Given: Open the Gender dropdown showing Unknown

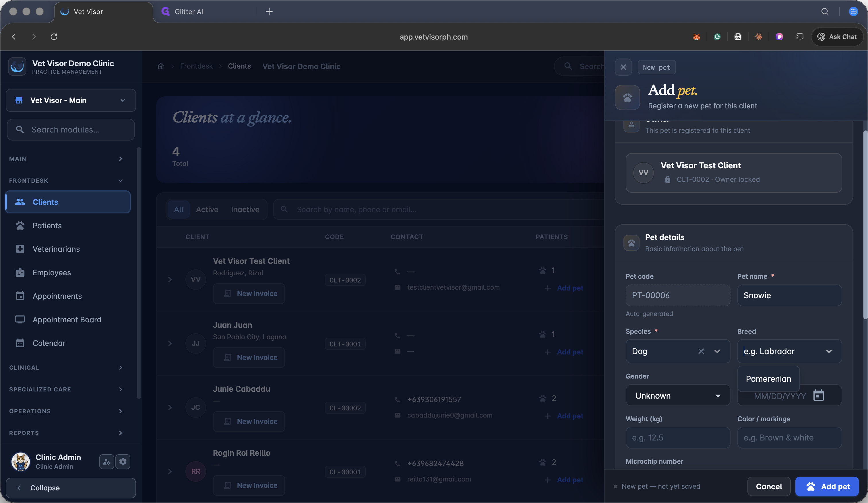Looking at the screenshot, I should click(x=678, y=396).
